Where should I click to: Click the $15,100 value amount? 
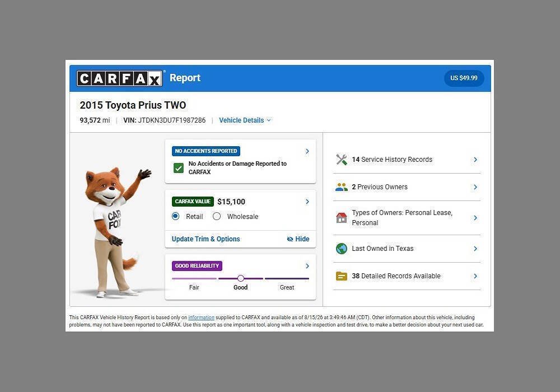click(231, 202)
